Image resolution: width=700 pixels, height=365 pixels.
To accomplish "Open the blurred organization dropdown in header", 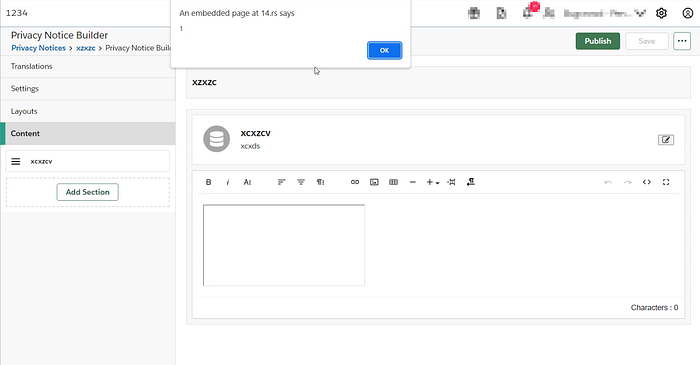I will click(x=604, y=13).
